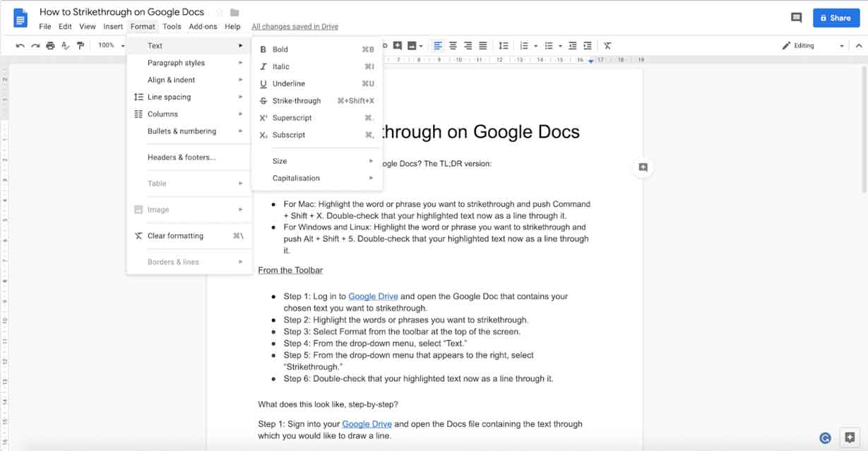Click the add comment plus in the margin
Screen dimensions: 868x451
pos(642,167)
